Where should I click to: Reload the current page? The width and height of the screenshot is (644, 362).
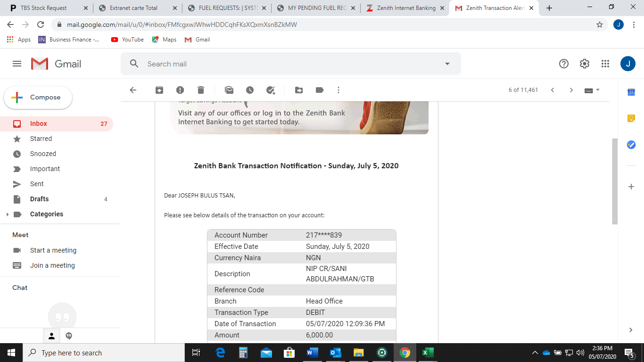click(41, 25)
